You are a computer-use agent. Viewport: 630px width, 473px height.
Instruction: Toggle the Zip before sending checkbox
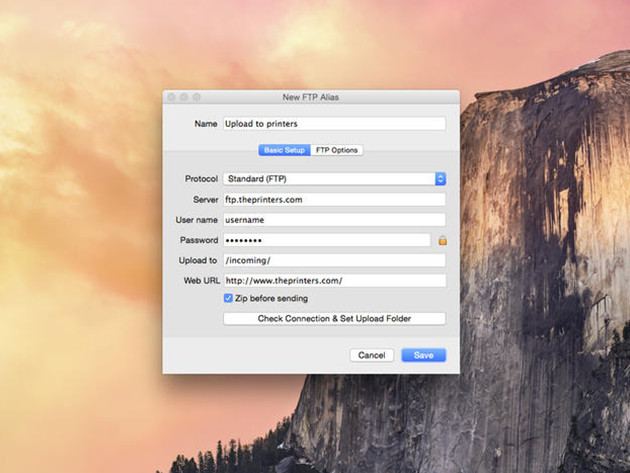228,298
